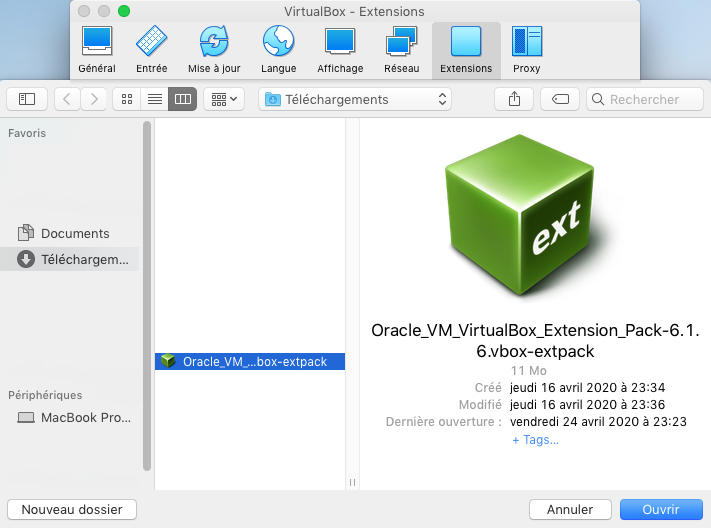This screenshot has height=528, width=711.
Task: Go back with the left chevron
Action: [67, 99]
